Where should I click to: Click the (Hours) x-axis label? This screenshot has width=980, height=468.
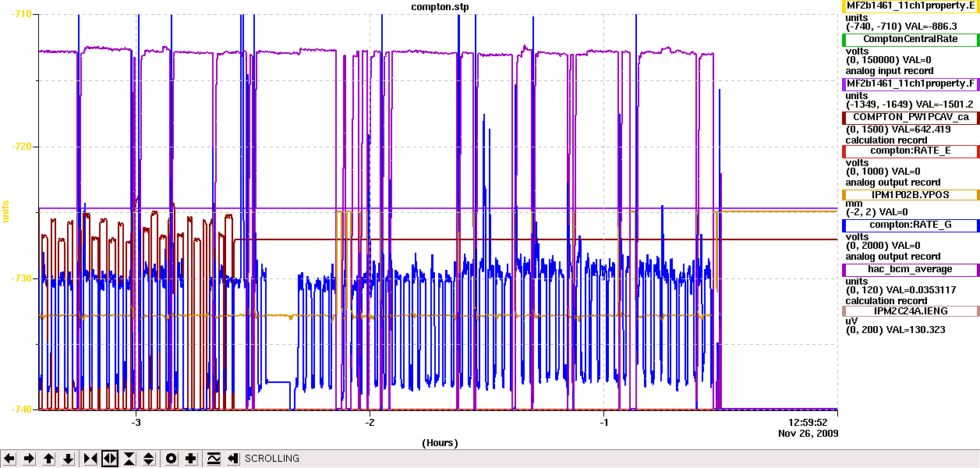[440, 443]
